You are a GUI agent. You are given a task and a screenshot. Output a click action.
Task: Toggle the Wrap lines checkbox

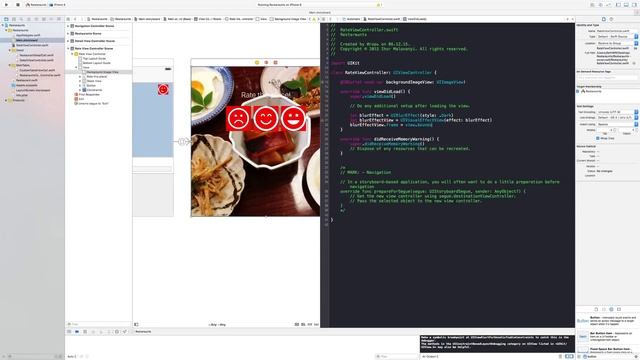point(598,138)
